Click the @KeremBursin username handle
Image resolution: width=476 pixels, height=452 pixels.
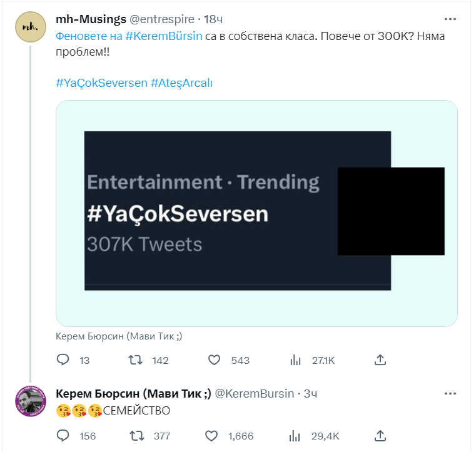point(255,394)
